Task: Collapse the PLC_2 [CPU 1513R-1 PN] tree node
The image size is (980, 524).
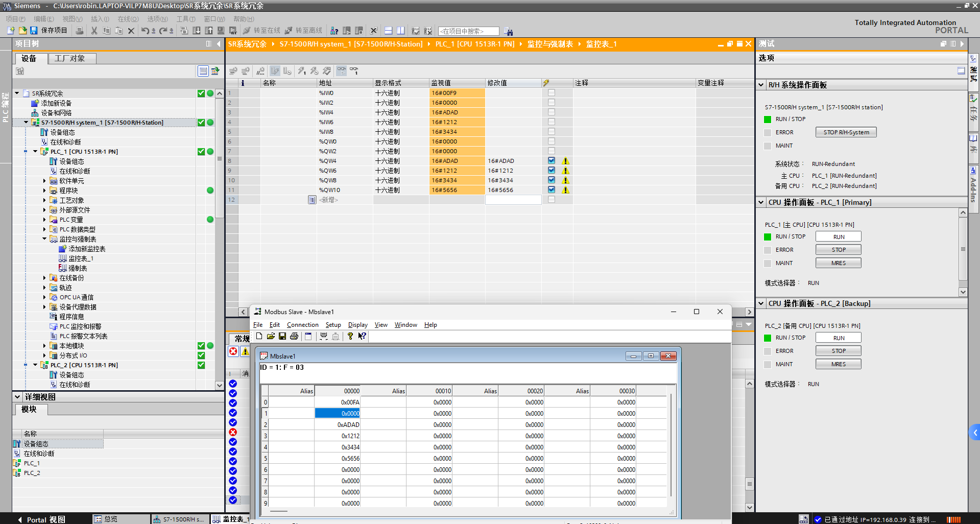Action: pos(35,365)
